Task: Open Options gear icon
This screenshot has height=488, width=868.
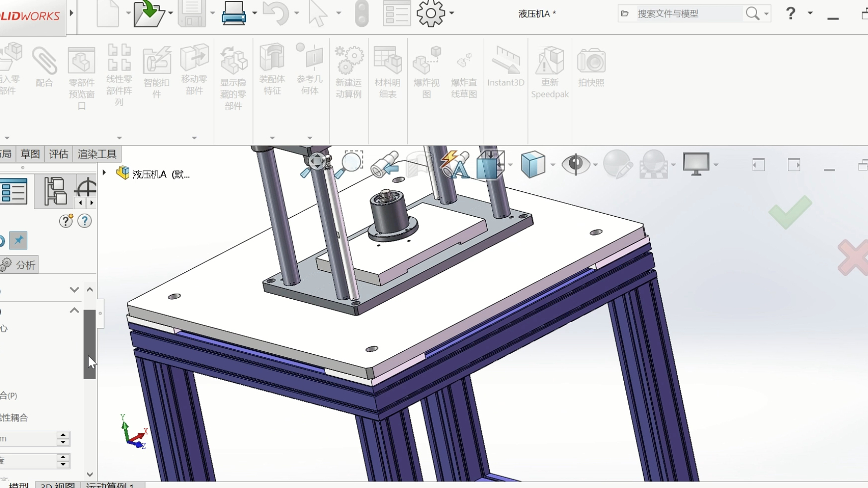Action: (431, 13)
